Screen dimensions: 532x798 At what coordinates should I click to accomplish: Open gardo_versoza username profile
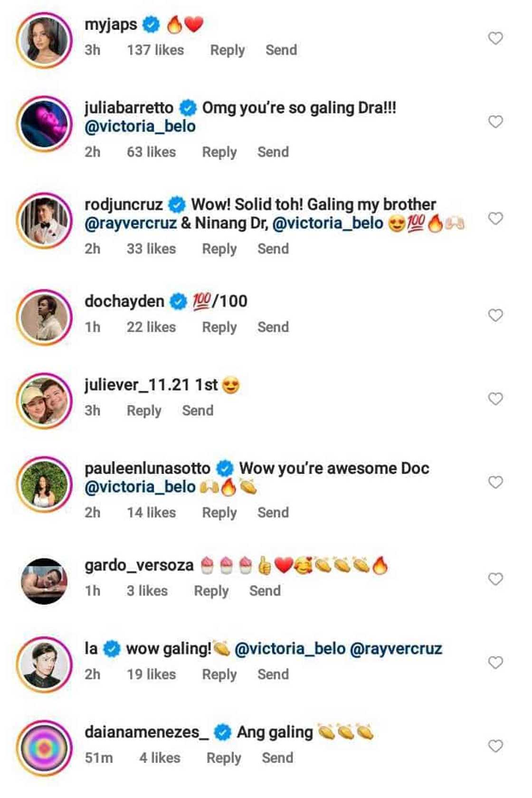click(139, 565)
